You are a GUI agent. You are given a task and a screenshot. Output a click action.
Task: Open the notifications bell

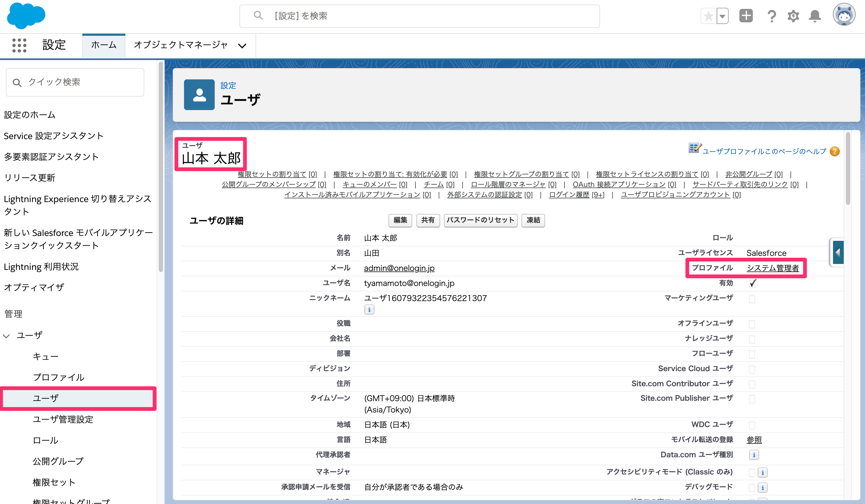coord(815,16)
